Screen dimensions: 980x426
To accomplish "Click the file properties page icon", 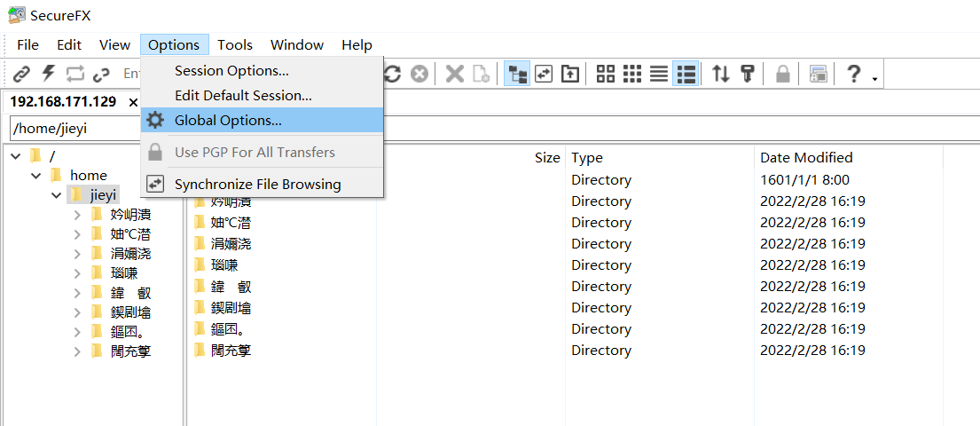I will pyautogui.click(x=481, y=74).
